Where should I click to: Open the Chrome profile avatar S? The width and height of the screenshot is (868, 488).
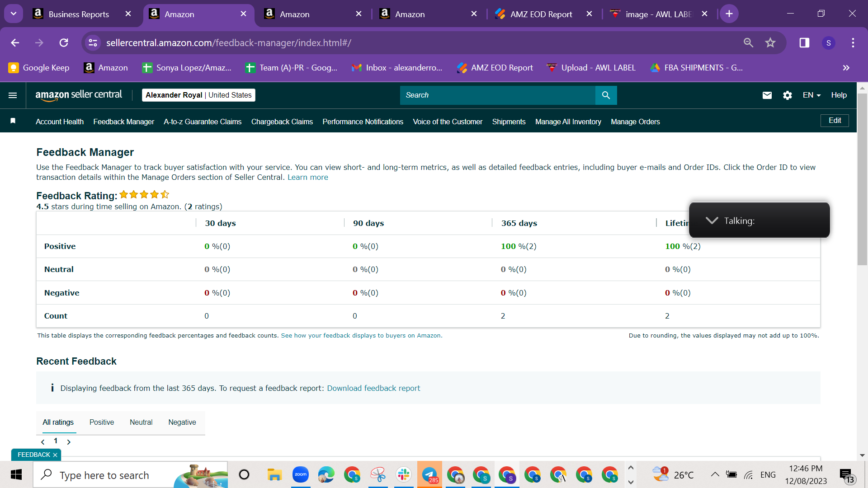coord(828,42)
